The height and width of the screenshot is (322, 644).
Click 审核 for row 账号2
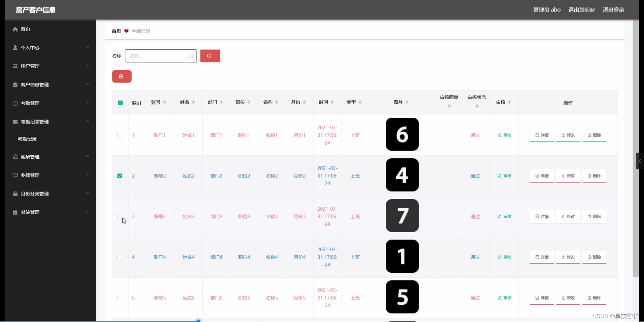coord(505,176)
